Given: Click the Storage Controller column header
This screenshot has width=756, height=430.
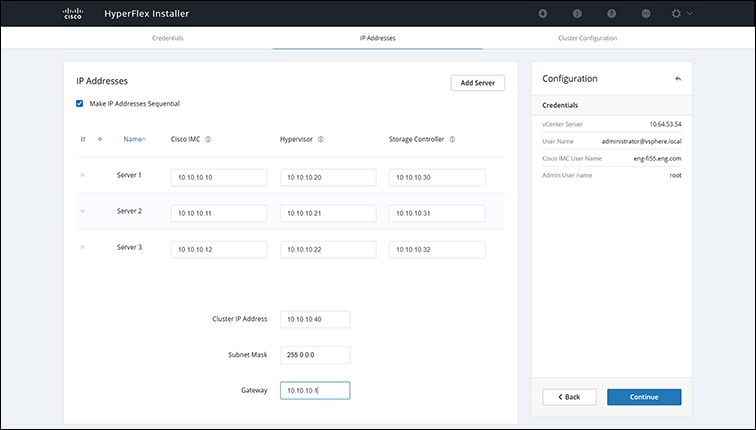Looking at the screenshot, I should point(417,139).
